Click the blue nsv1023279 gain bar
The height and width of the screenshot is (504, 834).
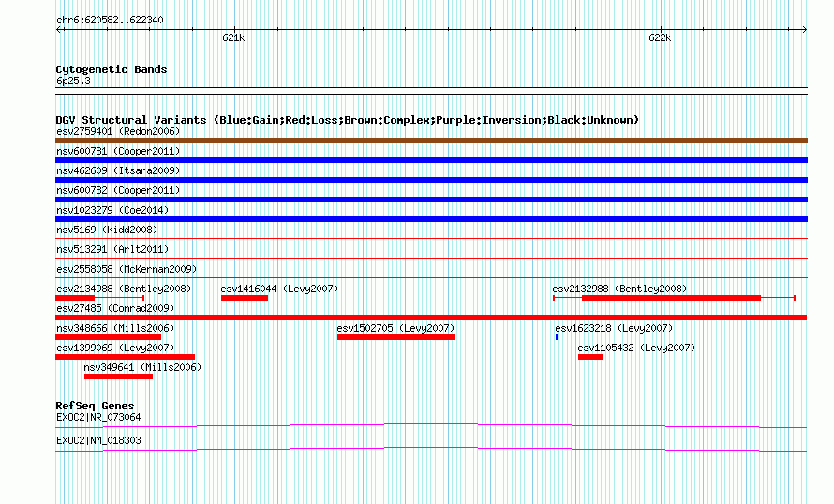[x=431, y=219]
